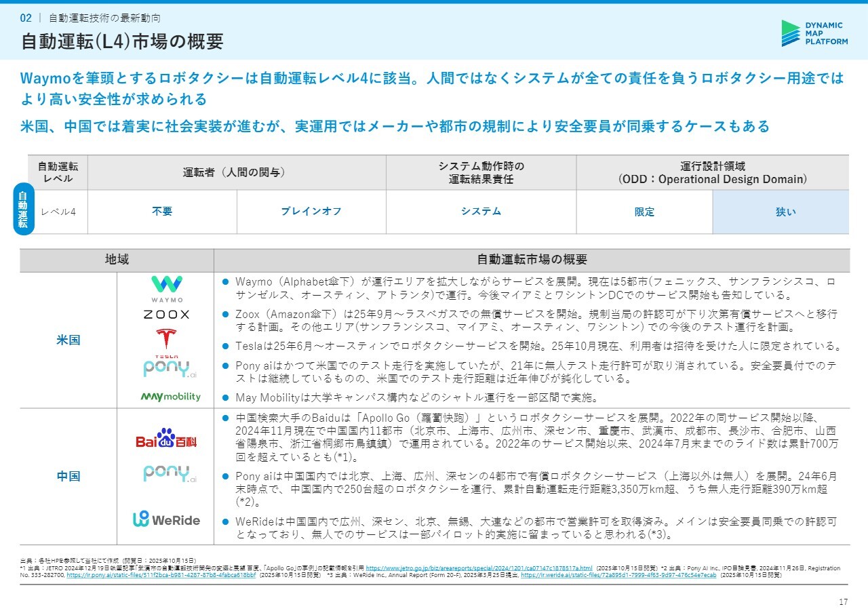Click the slide title 自動運転(L4)市場の概要
Image resolution: width=868 pixels, height=613 pixels.
(x=122, y=41)
